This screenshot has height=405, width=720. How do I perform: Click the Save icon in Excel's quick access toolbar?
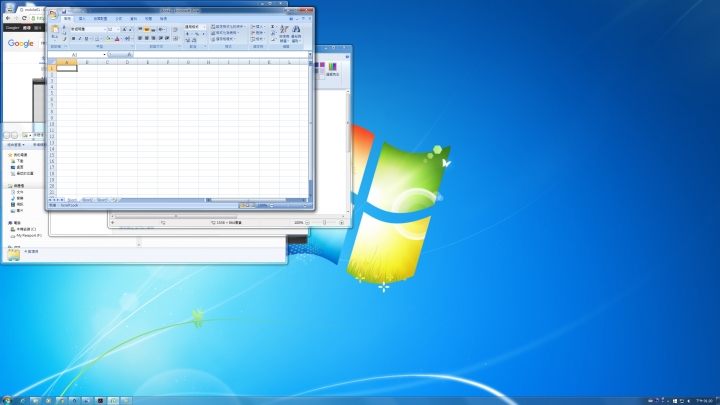click(64, 11)
